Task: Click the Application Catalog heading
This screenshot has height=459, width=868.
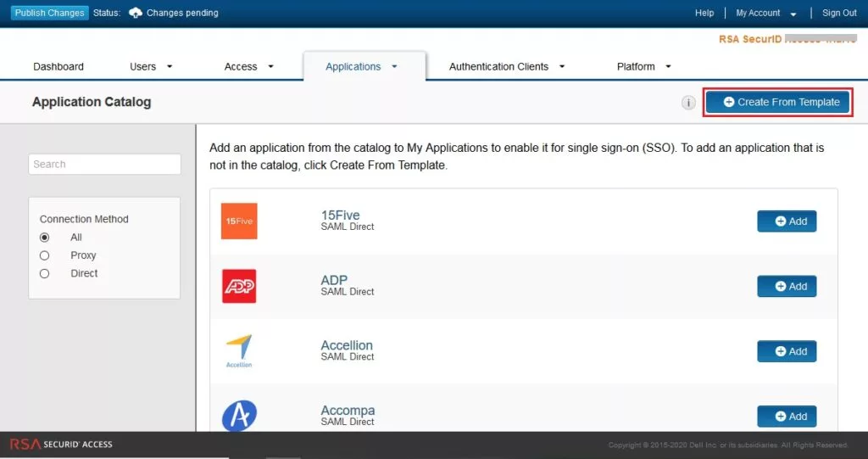Action: point(92,102)
